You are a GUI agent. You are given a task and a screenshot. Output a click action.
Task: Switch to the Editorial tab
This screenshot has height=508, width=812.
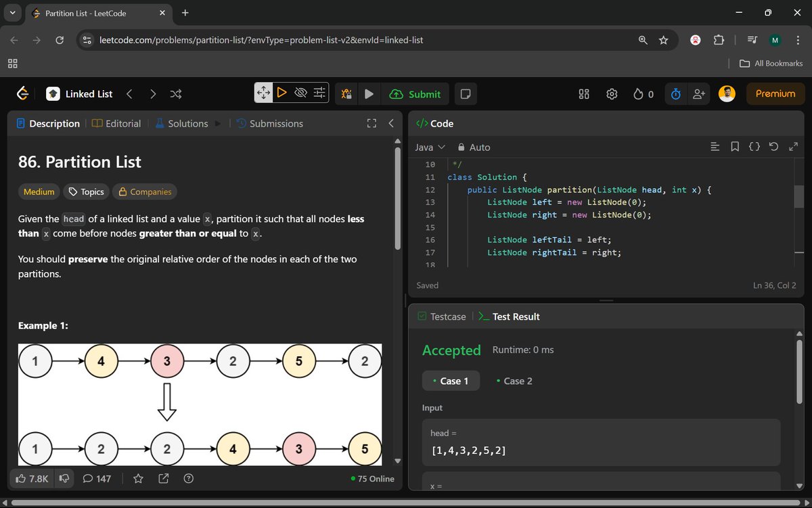click(116, 123)
